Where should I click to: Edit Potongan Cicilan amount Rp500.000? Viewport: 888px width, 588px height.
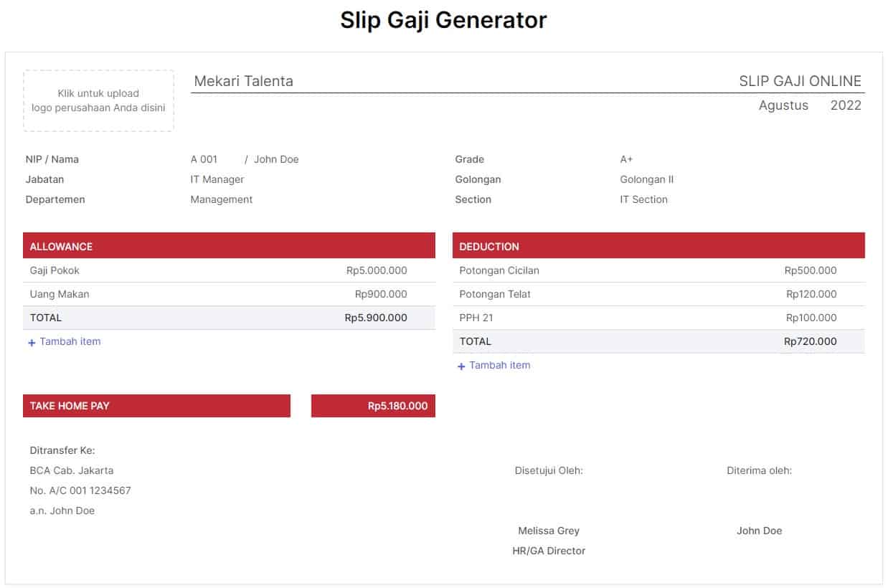tap(811, 270)
